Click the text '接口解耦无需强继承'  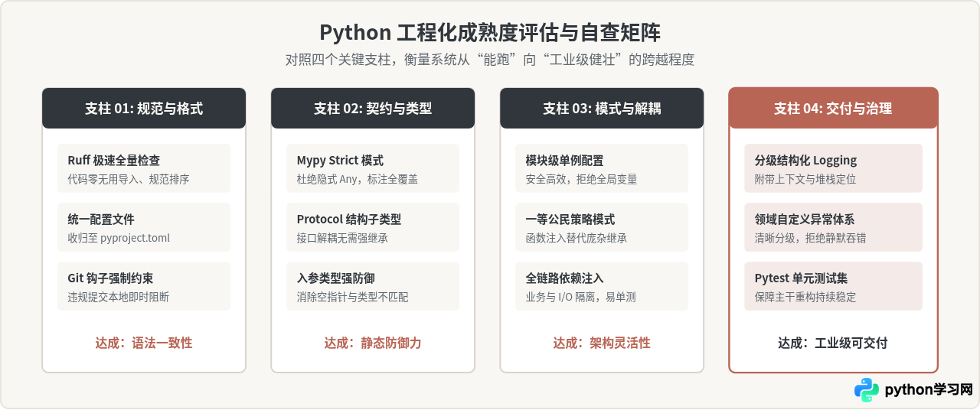coord(342,238)
